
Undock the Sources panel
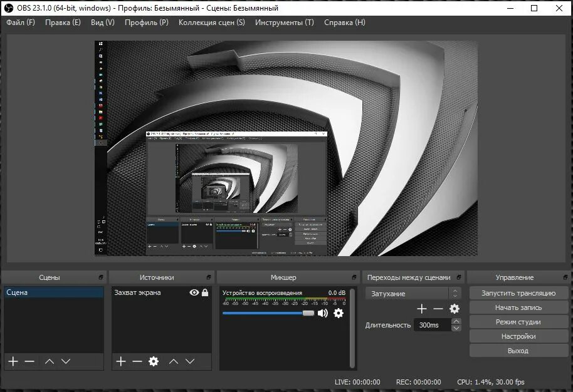point(209,277)
